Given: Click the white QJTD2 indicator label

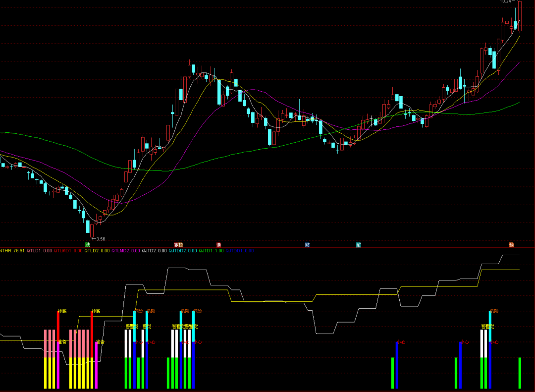Looking at the screenshot, I should (x=155, y=251).
